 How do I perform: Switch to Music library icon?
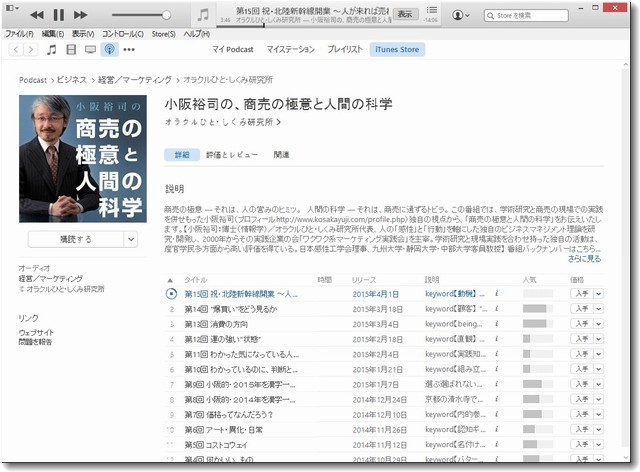pyautogui.click(x=51, y=50)
